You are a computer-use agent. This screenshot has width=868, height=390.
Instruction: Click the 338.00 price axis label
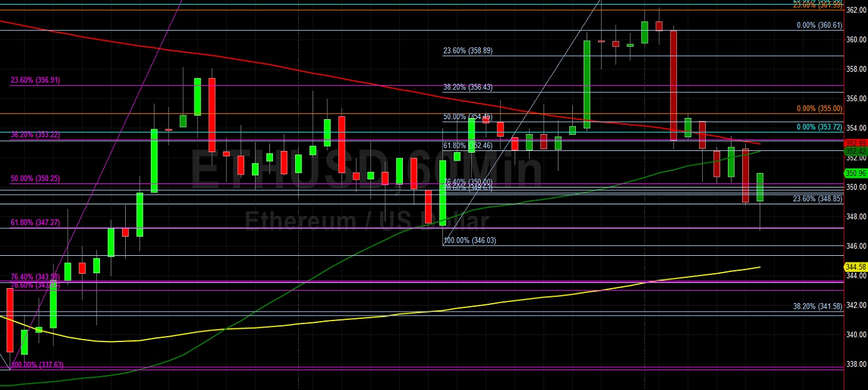[857, 364]
